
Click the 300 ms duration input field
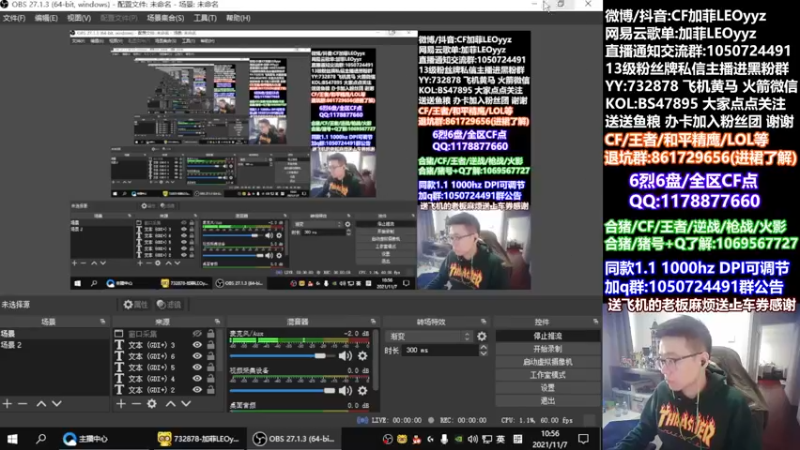pyautogui.click(x=440, y=350)
